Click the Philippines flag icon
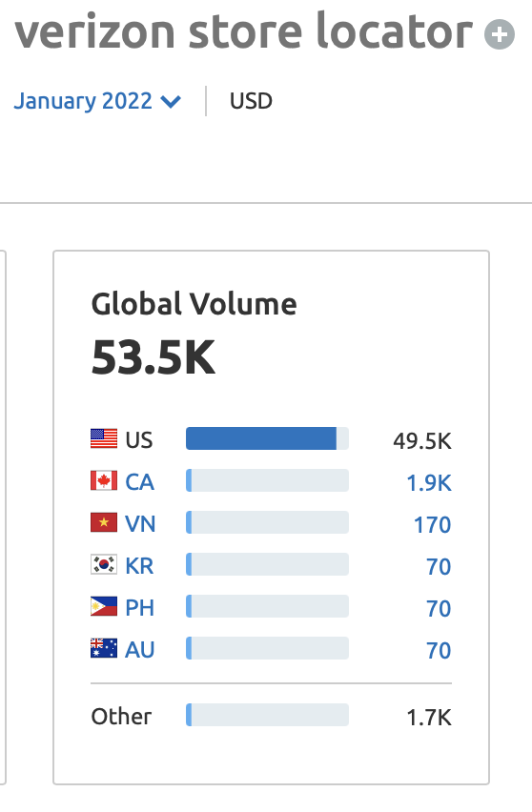 tap(104, 607)
